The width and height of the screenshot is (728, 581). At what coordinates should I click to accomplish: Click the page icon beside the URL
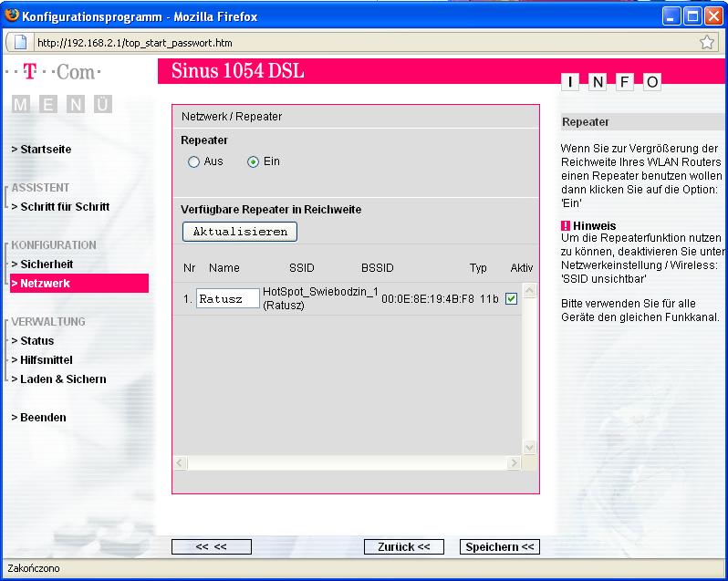tap(20, 42)
